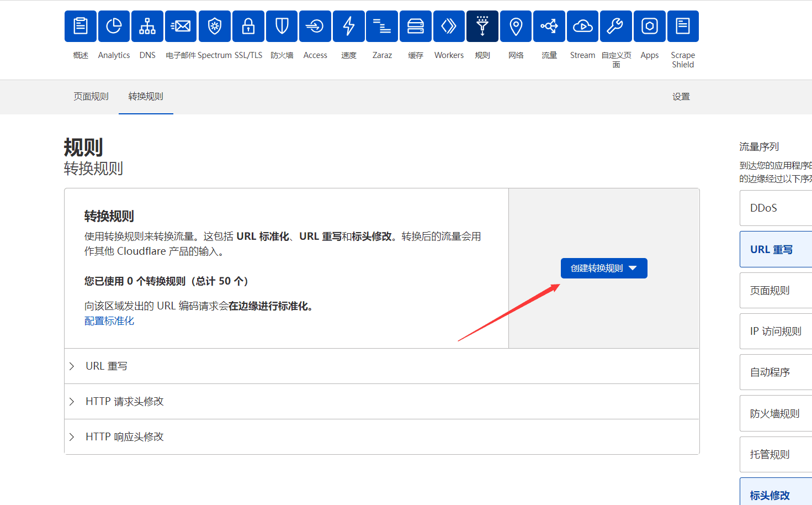Expand the URL 重写 section
Viewport: 812px width, 505px height.
(106, 366)
